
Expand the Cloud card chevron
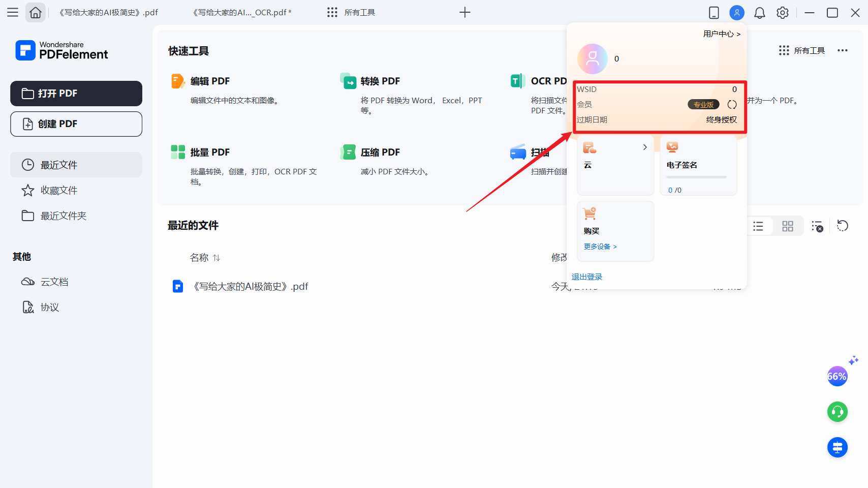pyautogui.click(x=645, y=147)
